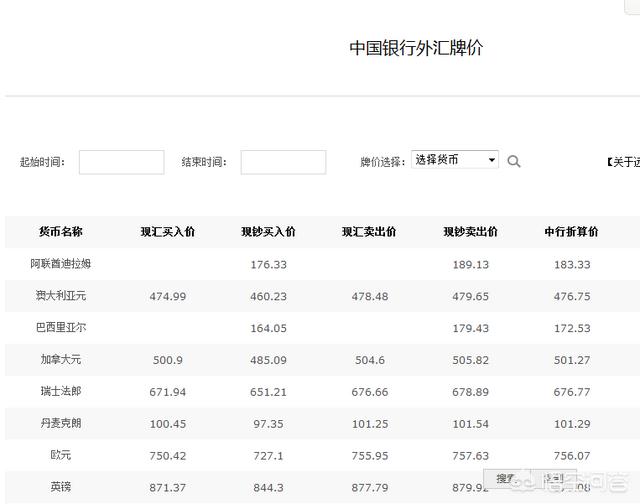Select value 500.9 for Canadian dollar

168,360
